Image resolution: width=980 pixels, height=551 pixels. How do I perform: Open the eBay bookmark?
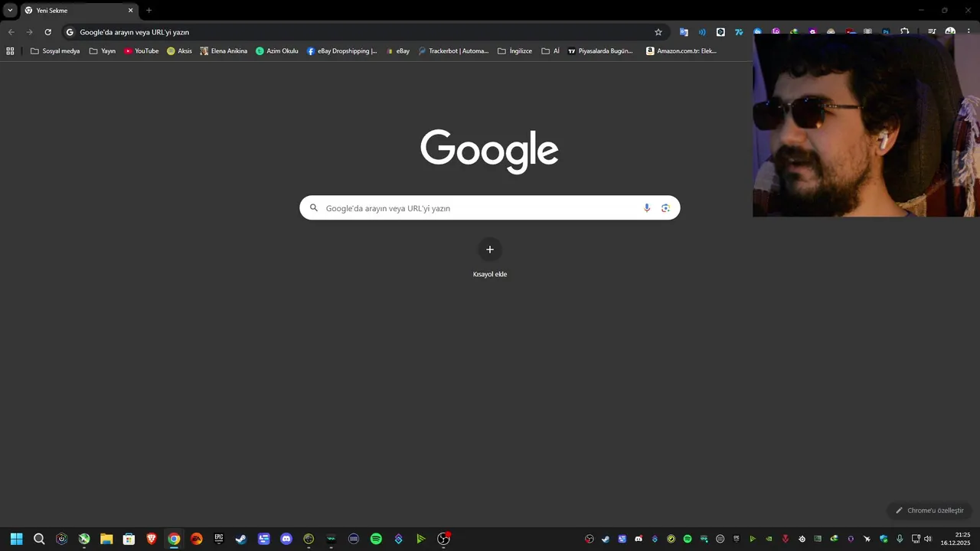click(x=397, y=51)
